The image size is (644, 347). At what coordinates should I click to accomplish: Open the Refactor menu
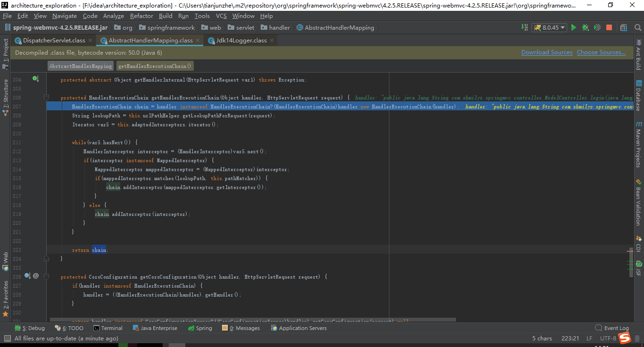tap(141, 16)
